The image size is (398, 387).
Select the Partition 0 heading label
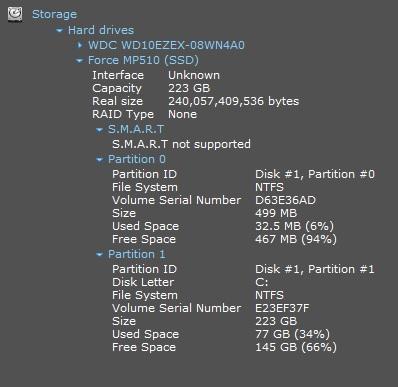(x=137, y=159)
